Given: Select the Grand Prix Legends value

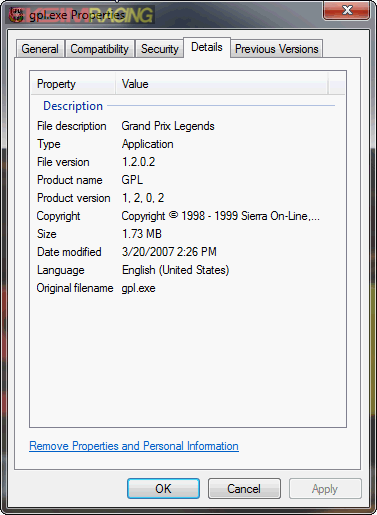Looking at the screenshot, I should 168,126.
